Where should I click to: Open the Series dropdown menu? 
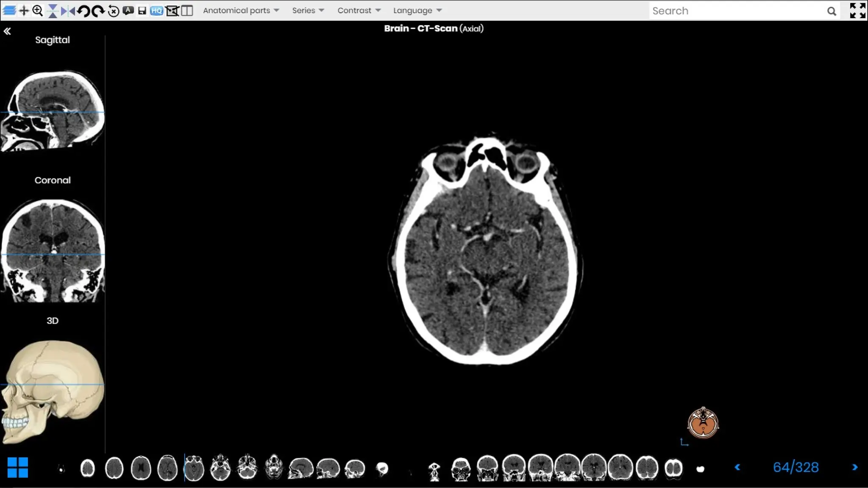pyautogui.click(x=308, y=11)
